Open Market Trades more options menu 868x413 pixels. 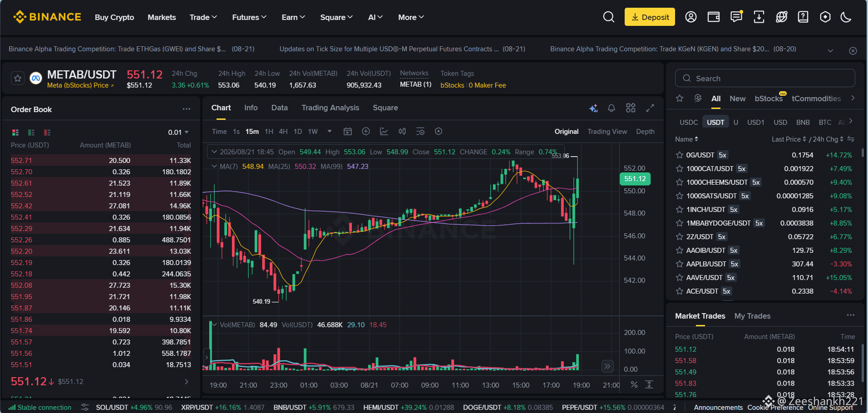[x=851, y=315]
